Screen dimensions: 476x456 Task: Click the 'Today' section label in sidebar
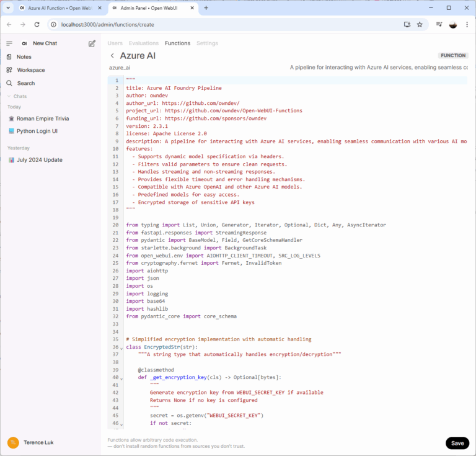tap(14, 107)
